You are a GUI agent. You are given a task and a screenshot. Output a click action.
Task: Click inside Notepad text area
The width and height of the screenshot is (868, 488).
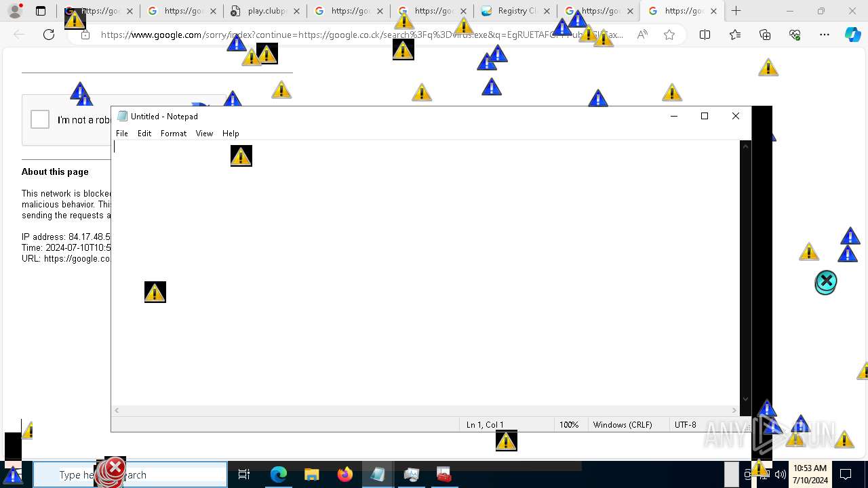click(x=426, y=271)
